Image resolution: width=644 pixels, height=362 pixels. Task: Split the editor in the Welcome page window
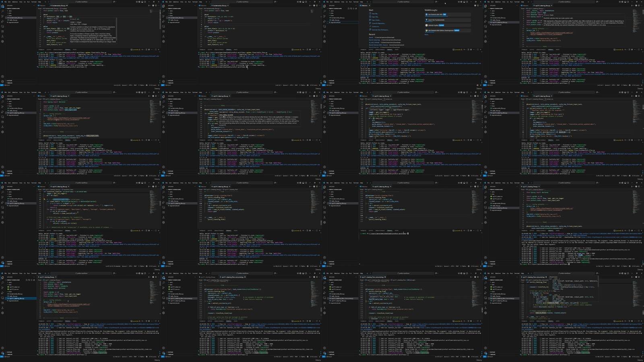478,6
